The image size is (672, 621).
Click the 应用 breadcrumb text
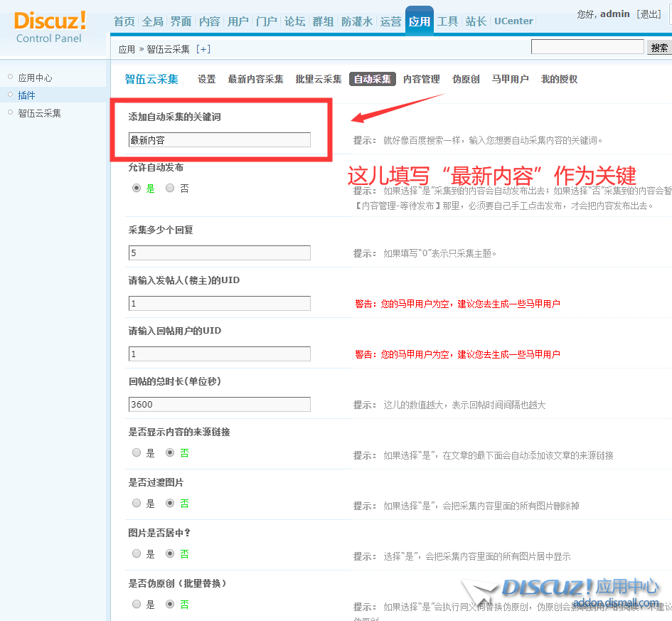127,49
